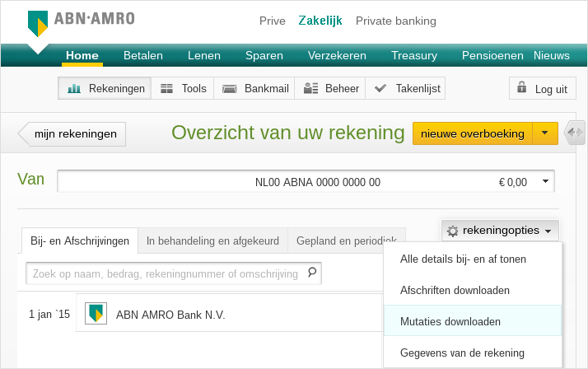Click the Bankmail toolbar button

pyautogui.click(x=254, y=88)
